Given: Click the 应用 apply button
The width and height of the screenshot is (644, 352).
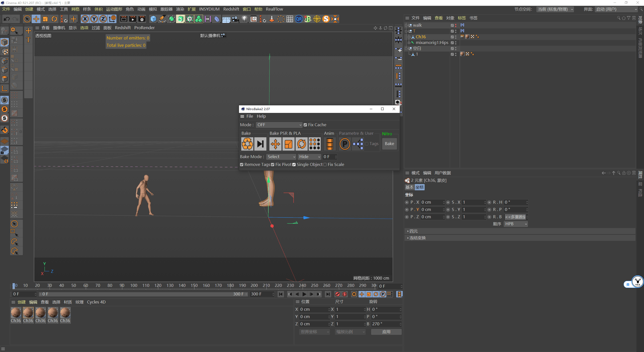Looking at the screenshot, I should click(x=386, y=332).
